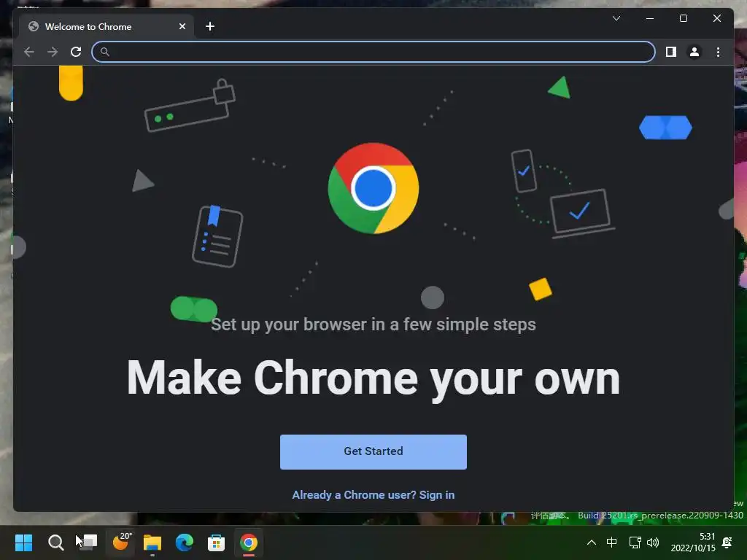Viewport: 747px width, 560px height.
Task: Click the Chrome taskbar icon
Action: pyautogui.click(x=249, y=542)
